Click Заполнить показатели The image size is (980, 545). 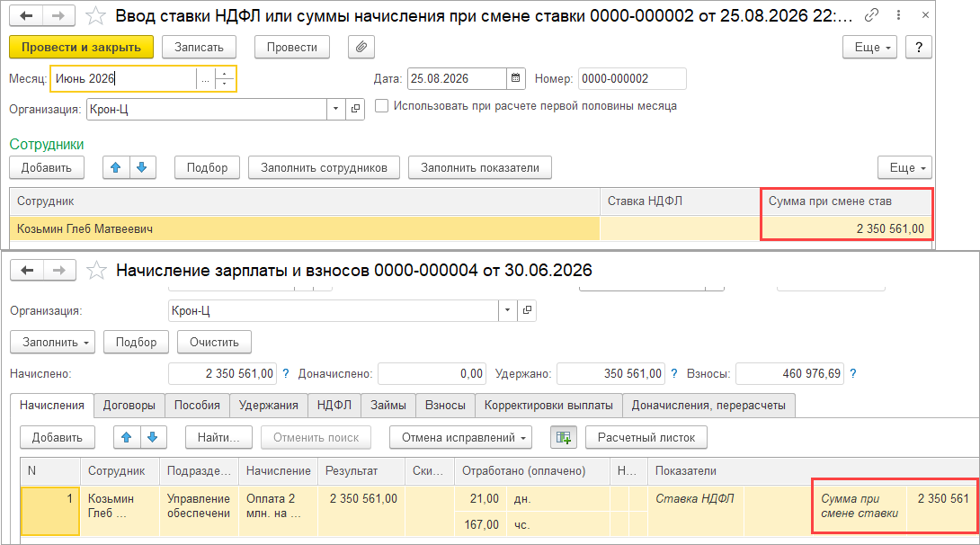pyautogui.click(x=480, y=167)
